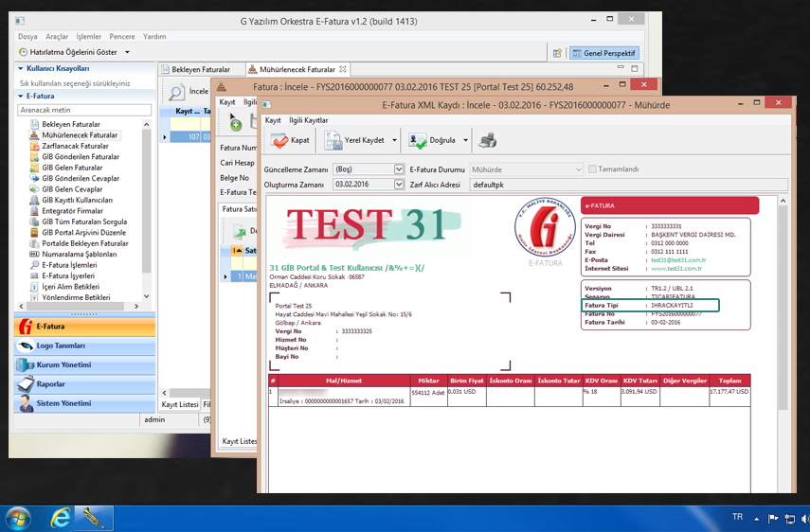Open Güncelleme Zamanı date dropdown

coord(399,168)
